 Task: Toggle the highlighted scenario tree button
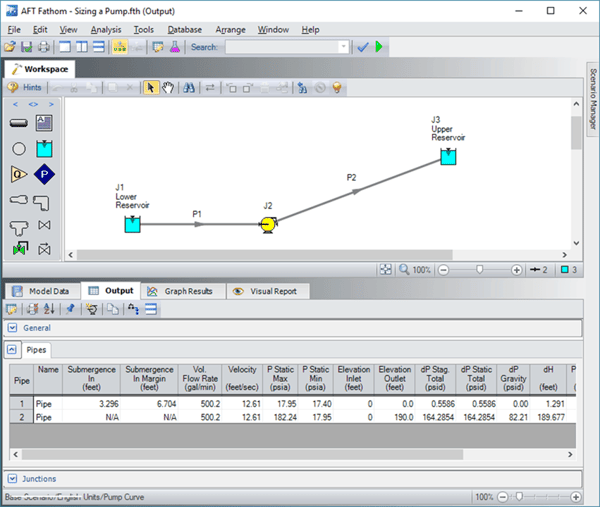(x=120, y=47)
